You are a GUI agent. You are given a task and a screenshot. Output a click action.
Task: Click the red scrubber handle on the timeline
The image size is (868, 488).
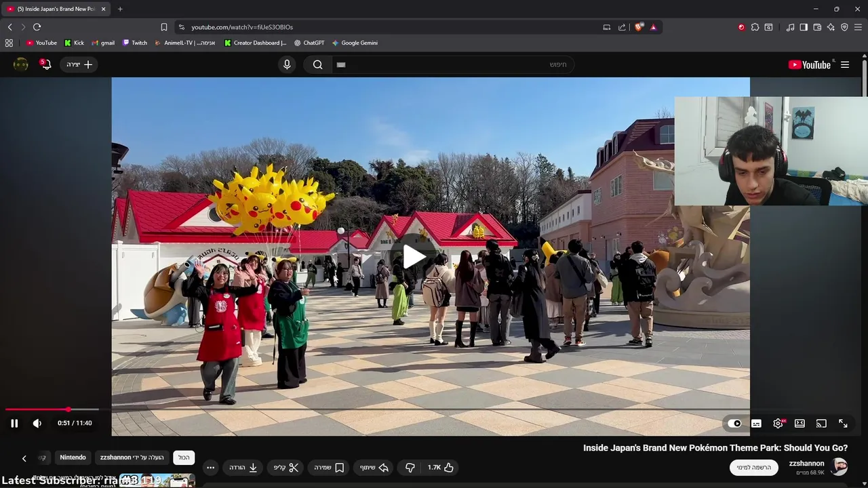68,409
